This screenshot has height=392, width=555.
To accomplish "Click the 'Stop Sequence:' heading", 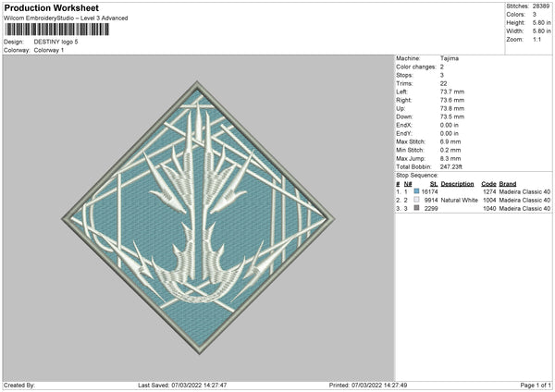I will tap(417, 176).
